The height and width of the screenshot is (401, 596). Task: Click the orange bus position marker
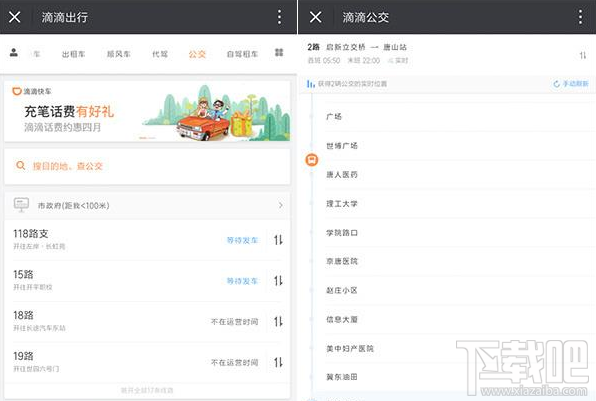pyautogui.click(x=312, y=160)
